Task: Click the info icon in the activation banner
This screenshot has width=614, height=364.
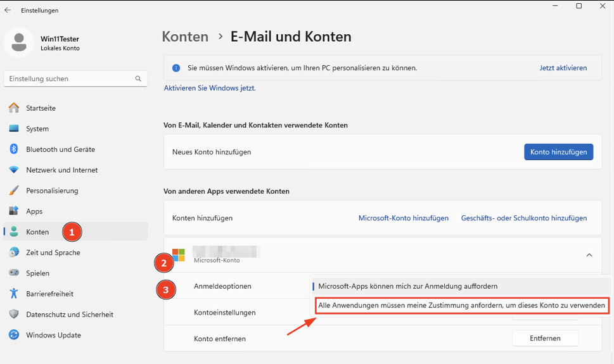Action: [x=176, y=68]
